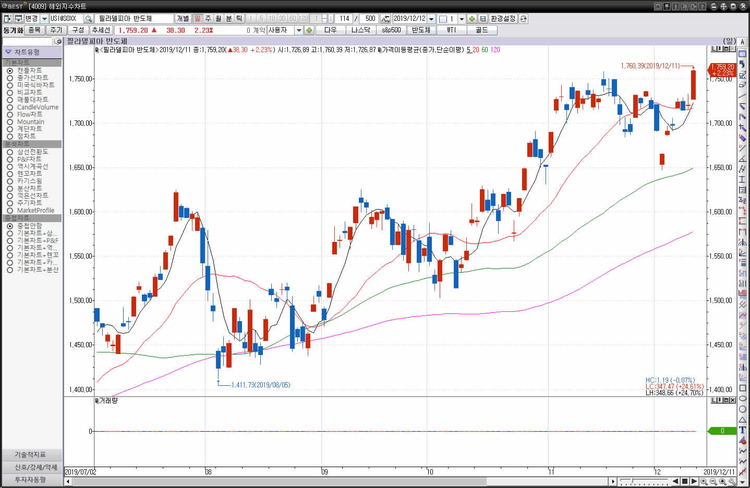Screen dimensions: 750x488
Task: Click the save icon left of 환경설정
Action: (x=483, y=19)
